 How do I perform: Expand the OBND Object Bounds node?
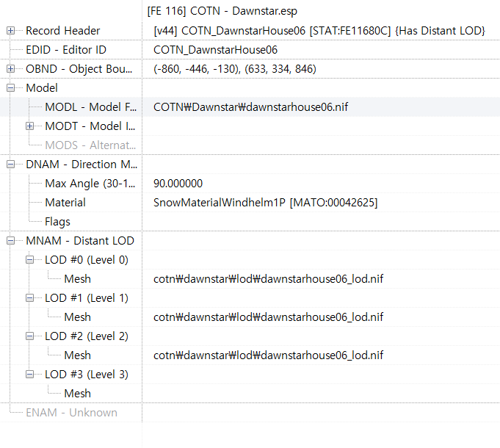(x=11, y=69)
